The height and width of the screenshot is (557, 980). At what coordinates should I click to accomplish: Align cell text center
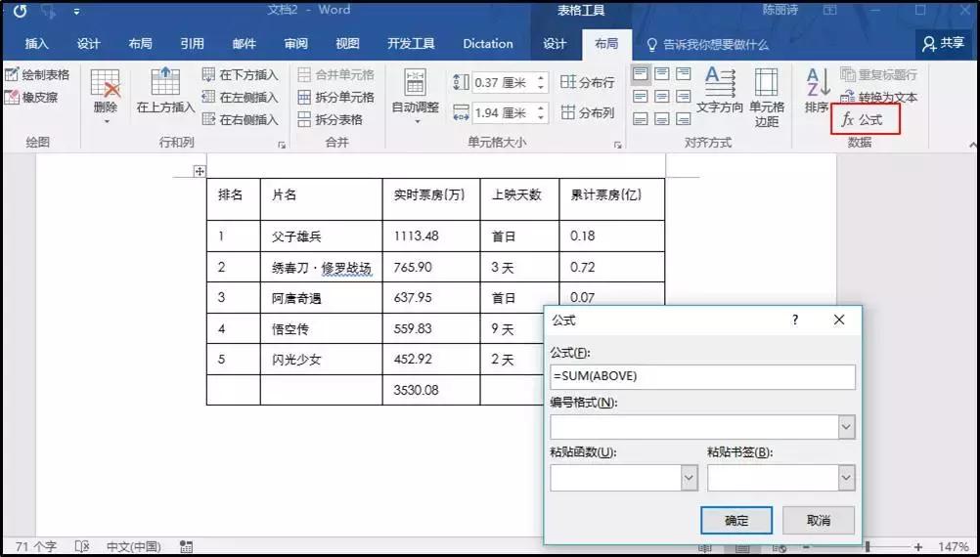point(662,96)
